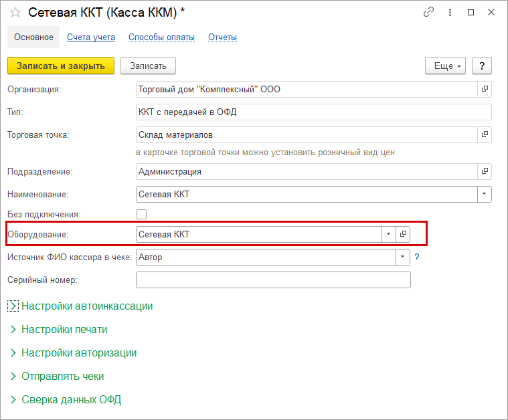The height and width of the screenshot is (420, 508).
Task: Click the copy link icon in title bar
Action: coord(428,13)
